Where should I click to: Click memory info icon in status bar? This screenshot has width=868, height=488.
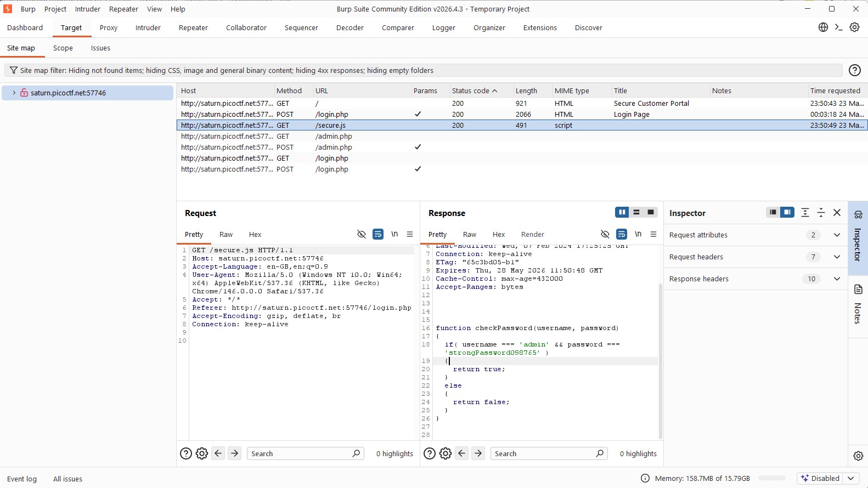645,478
